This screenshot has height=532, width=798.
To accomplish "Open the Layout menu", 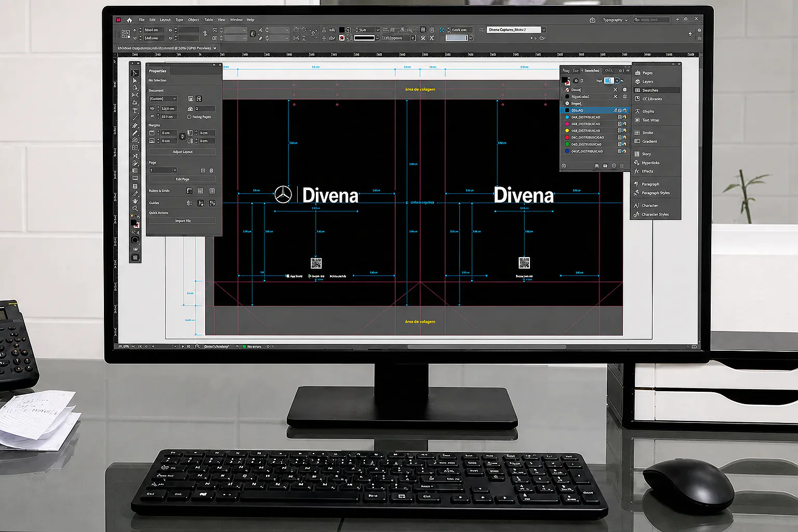I will (165, 20).
